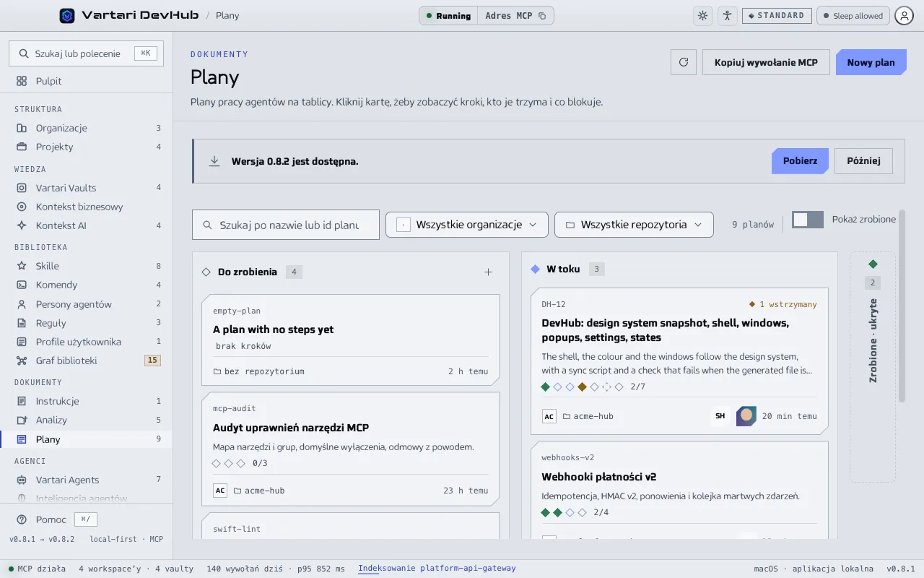Open Pulpit in the sidebar
Image resolution: width=924 pixels, height=578 pixels.
coord(87,81)
